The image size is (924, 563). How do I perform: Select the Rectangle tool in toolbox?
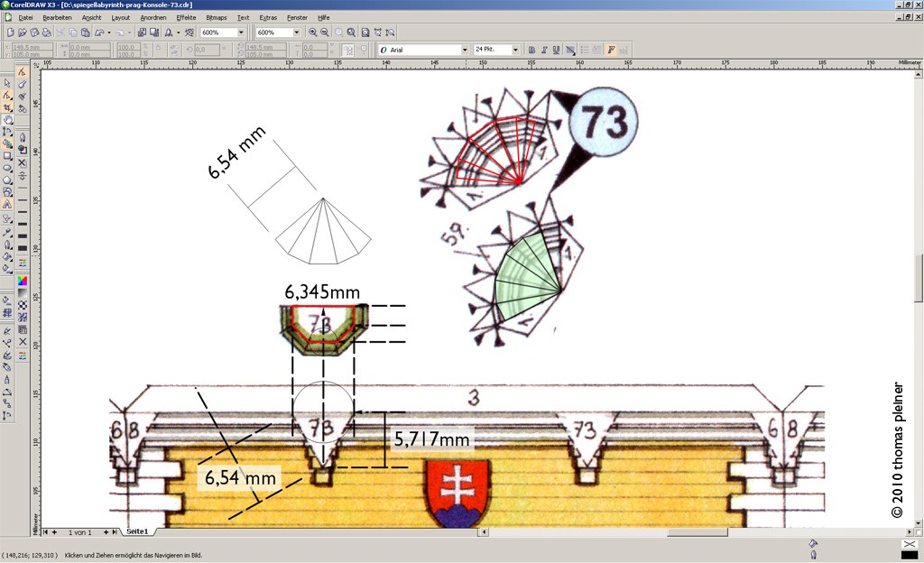[7, 155]
